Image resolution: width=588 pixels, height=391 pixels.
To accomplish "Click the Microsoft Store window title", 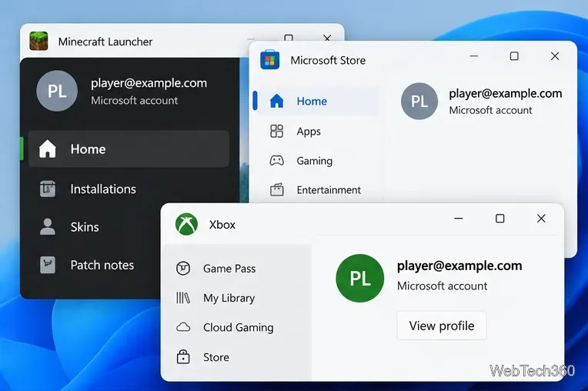I will [x=328, y=60].
